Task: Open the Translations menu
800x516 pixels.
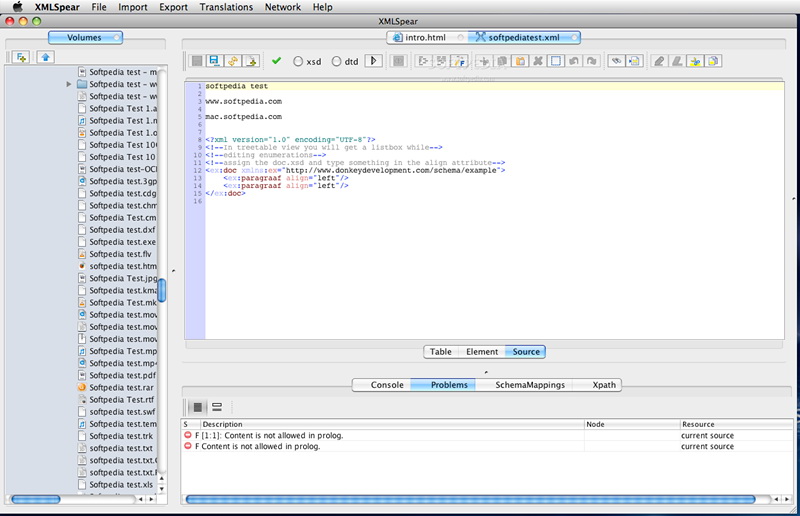Action: 226,7
